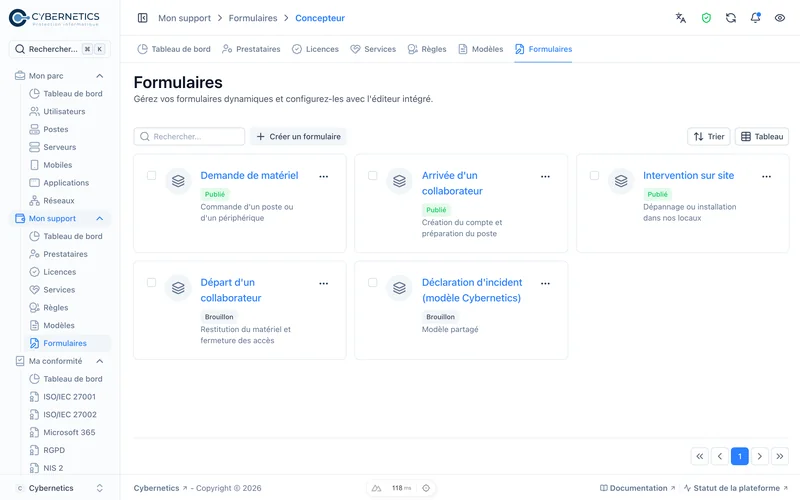800x500 pixels.
Task: Open options menu for Arrivée d'un collaborateur
Action: (x=545, y=177)
